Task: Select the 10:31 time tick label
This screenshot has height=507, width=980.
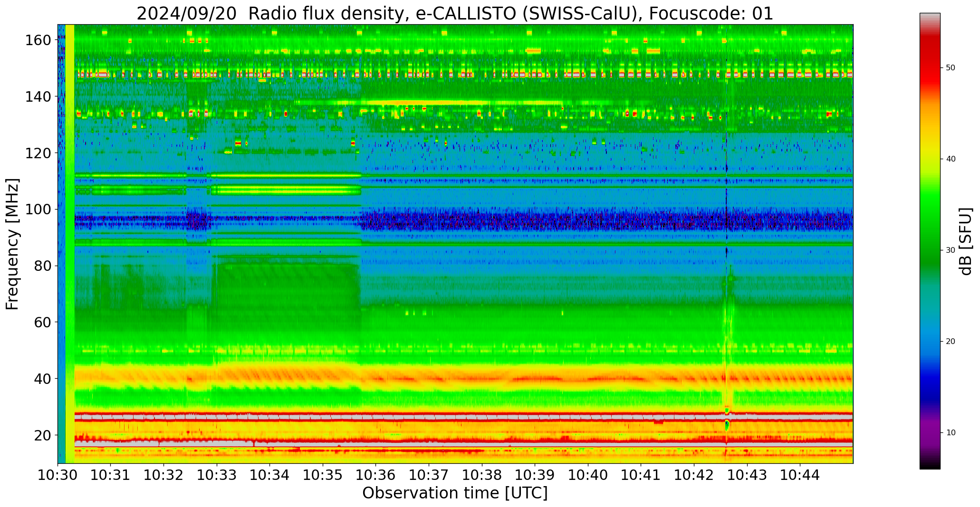Action: 111,475
